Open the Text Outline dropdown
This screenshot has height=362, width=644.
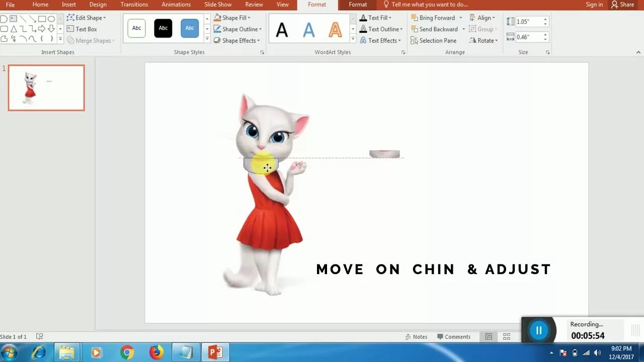point(381,29)
